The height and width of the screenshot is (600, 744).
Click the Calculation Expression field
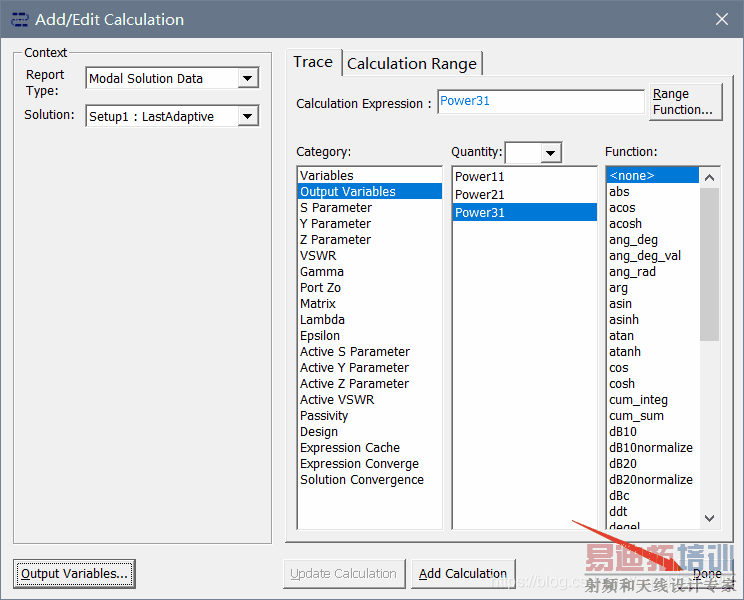(x=541, y=102)
